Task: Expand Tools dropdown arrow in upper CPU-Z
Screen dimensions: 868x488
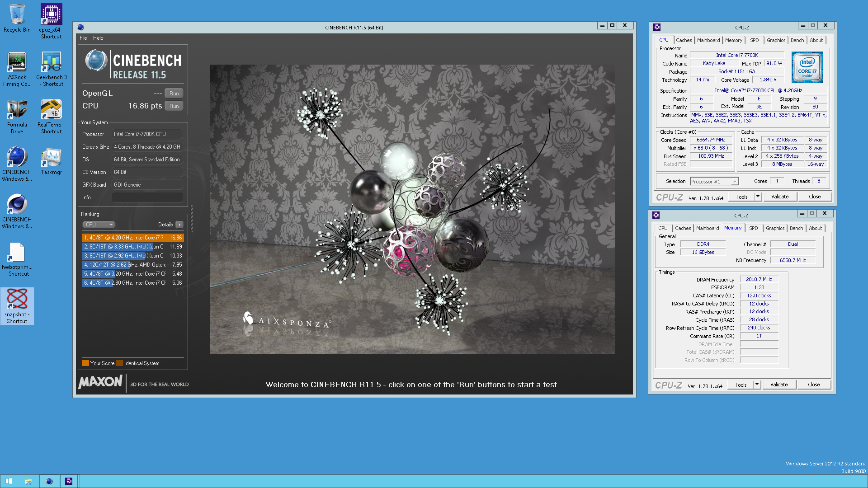Action: click(x=758, y=197)
